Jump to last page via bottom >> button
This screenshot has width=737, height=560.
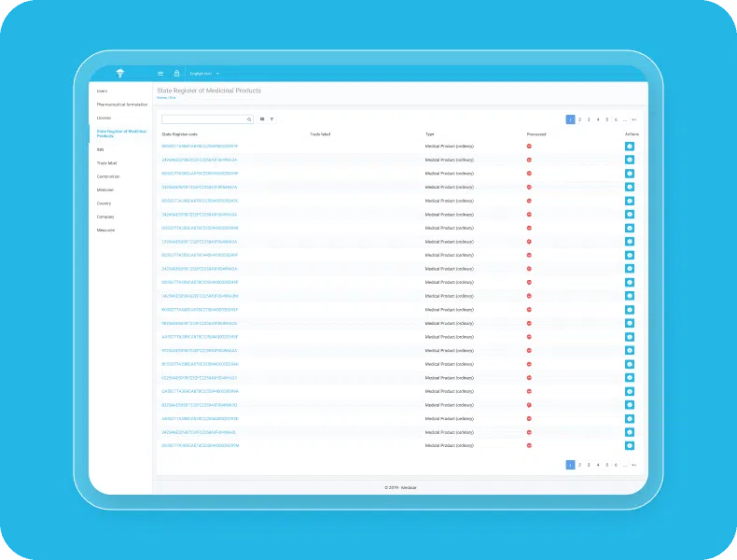634,465
